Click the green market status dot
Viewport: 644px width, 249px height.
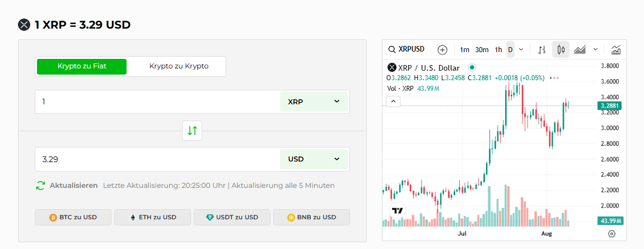[472, 67]
